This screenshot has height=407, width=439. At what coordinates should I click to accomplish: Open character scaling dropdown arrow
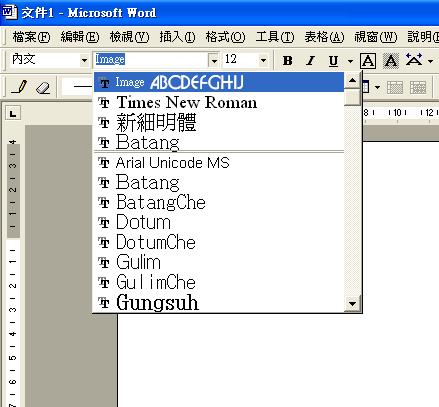coord(430,61)
